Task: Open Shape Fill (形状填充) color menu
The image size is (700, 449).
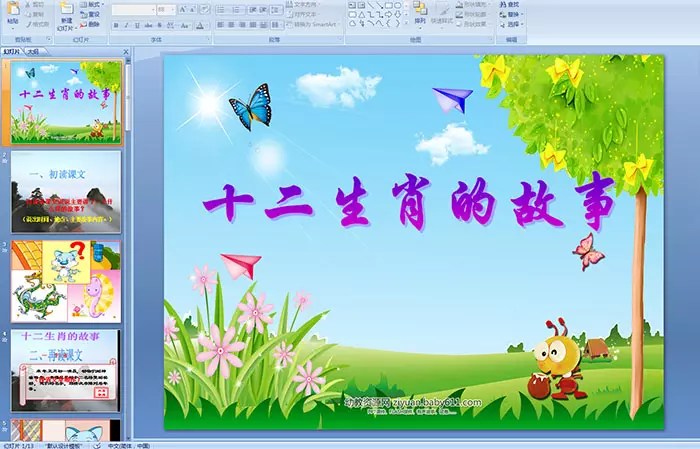Action: tap(474, 4)
